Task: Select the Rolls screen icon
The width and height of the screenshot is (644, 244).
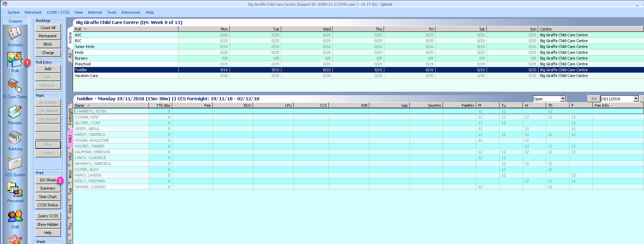Action: 15,60
